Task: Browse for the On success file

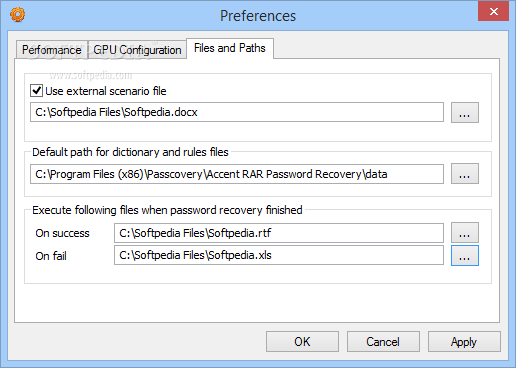Action: pos(465,233)
